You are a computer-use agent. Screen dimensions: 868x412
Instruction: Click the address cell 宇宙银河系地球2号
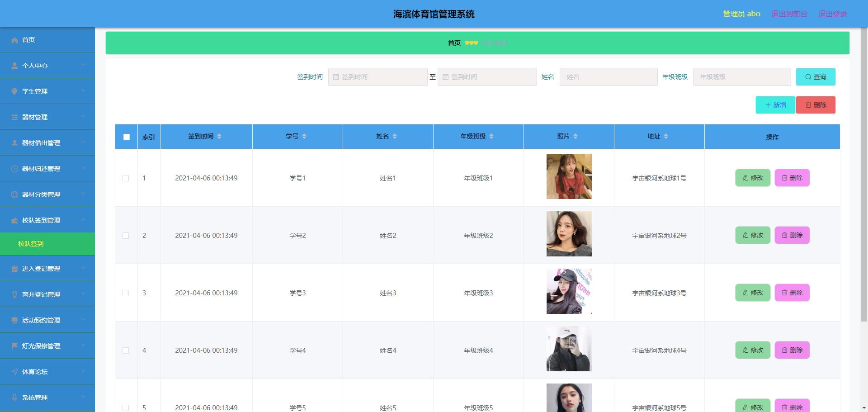659,236
